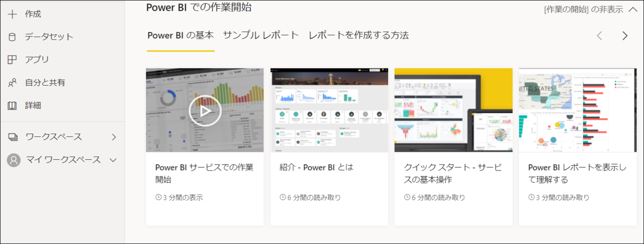Play the Power BI service intro video
644x244 pixels.
(x=205, y=110)
